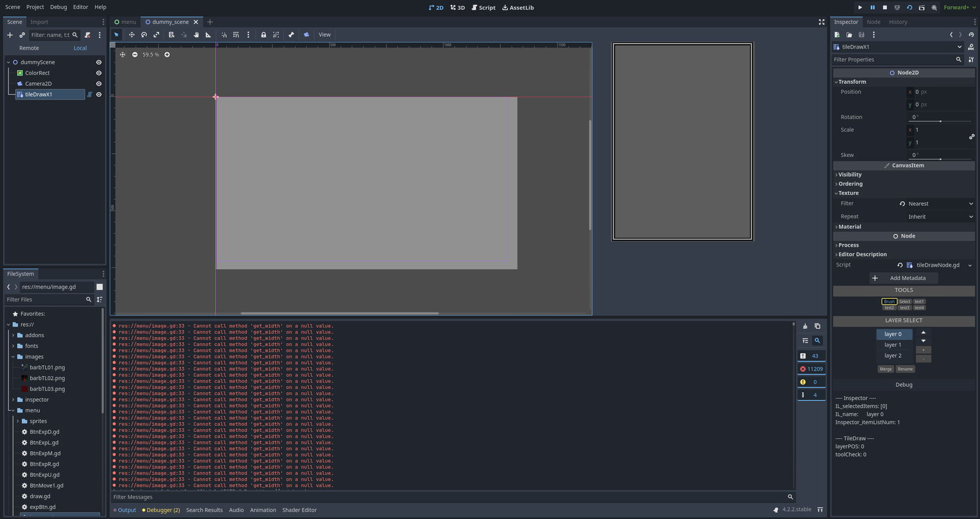Toggle the warnings filter showing 0

(812, 382)
